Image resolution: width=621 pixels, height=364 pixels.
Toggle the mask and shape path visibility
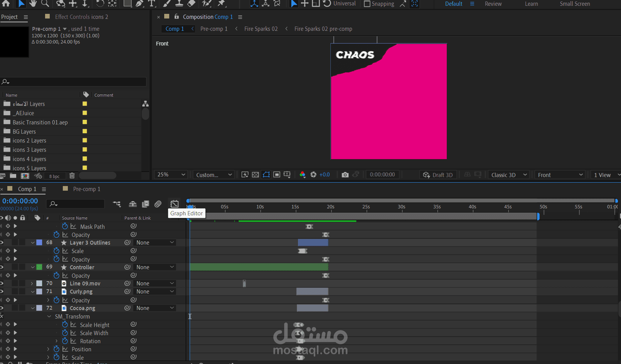(x=266, y=175)
